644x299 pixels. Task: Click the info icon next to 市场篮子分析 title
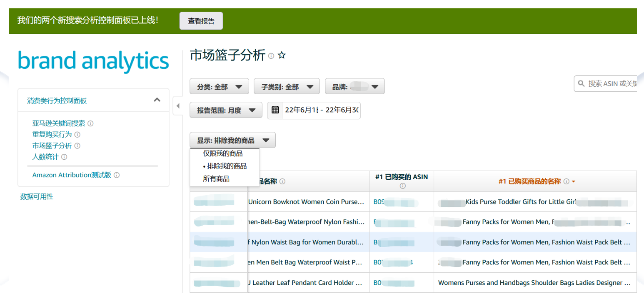(x=271, y=56)
